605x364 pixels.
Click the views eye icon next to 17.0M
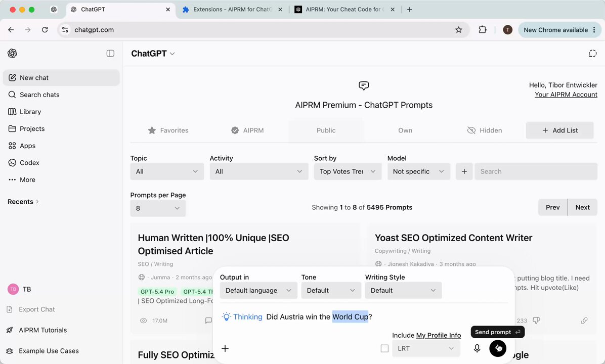pyautogui.click(x=144, y=321)
